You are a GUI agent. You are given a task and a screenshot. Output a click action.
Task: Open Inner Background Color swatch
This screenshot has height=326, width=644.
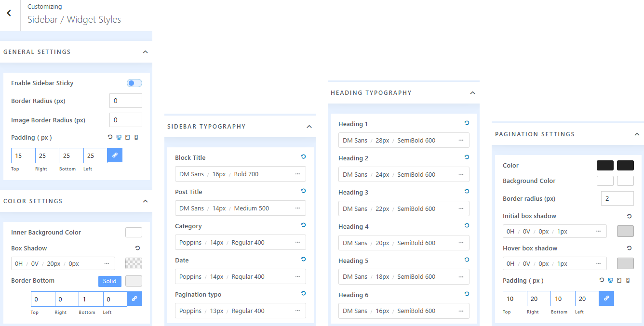point(134,233)
